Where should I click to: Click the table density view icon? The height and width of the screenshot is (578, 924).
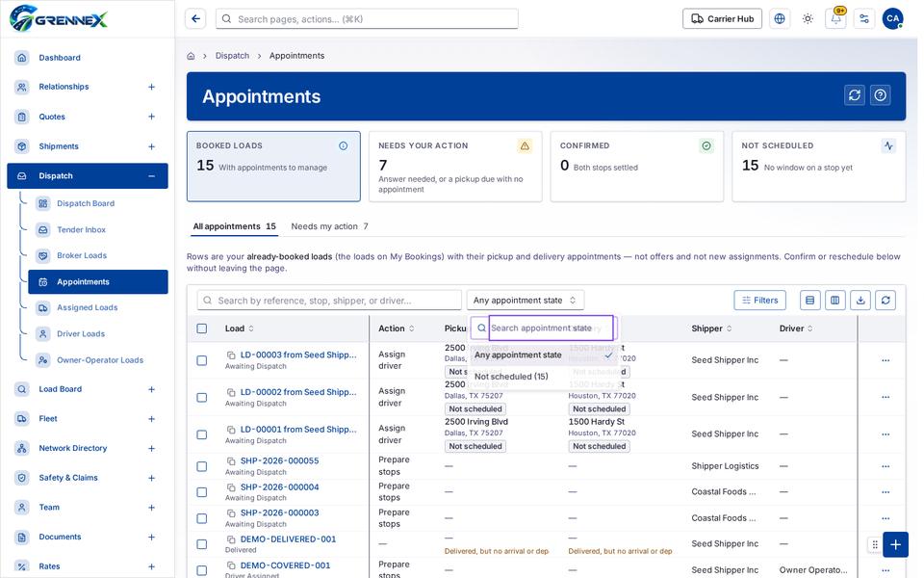[x=810, y=301]
